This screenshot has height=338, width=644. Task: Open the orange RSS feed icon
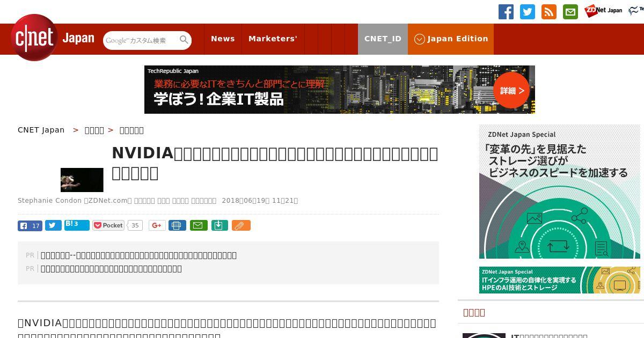click(x=549, y=12)
